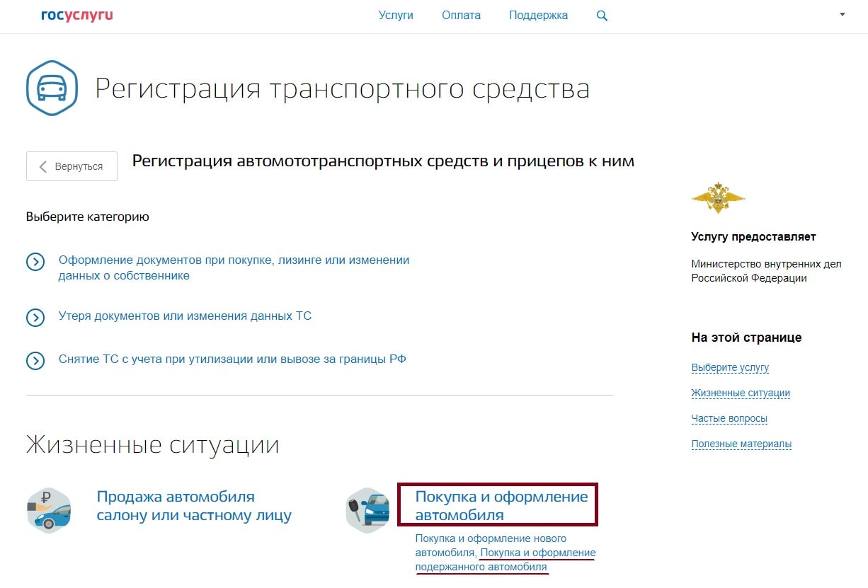Open Продажа автомобиля салону или частному лицу
The width and height of the screenshot is (868, 588).
(x=194, y=506)
